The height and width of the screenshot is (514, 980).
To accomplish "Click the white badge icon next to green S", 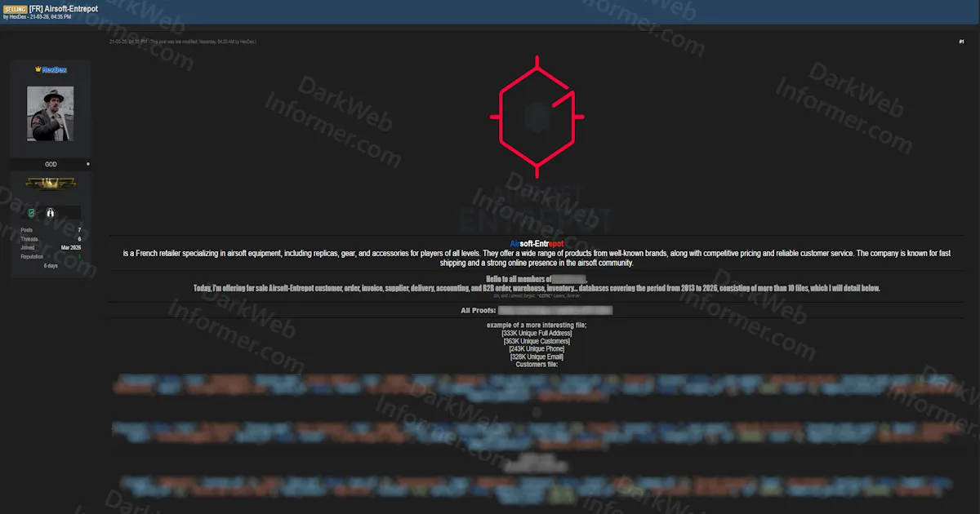I will pyautogui.click(x=50, y=213).
